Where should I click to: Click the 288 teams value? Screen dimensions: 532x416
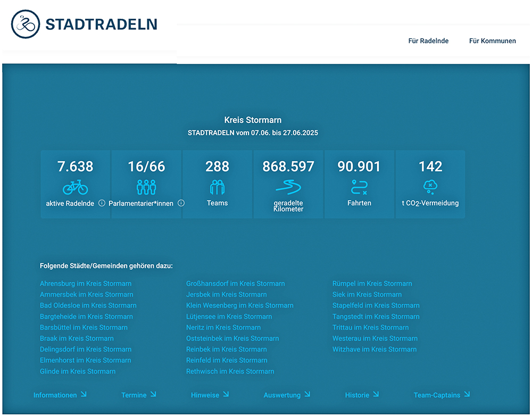pyautogui.click(x=217, y=167)
